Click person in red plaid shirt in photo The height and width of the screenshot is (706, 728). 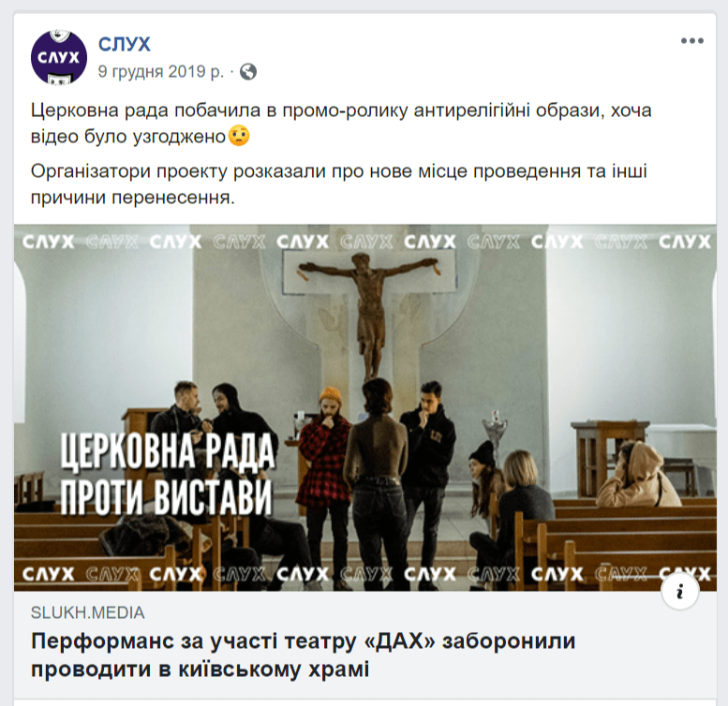point(326,463)
